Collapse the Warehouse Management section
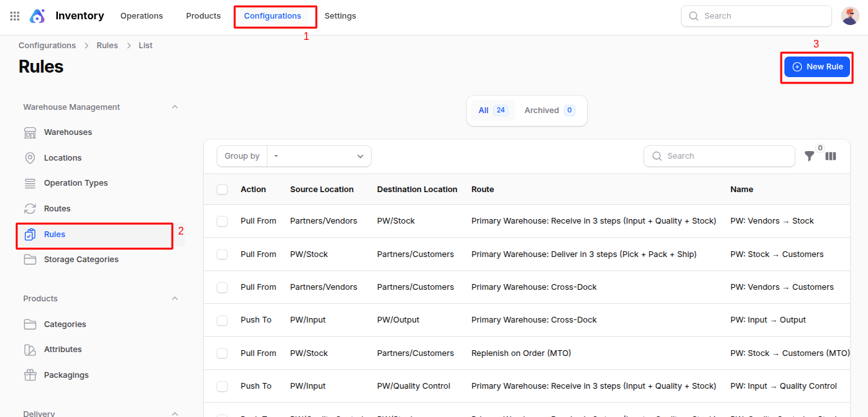Screen dimensions: 868x417 175,107
